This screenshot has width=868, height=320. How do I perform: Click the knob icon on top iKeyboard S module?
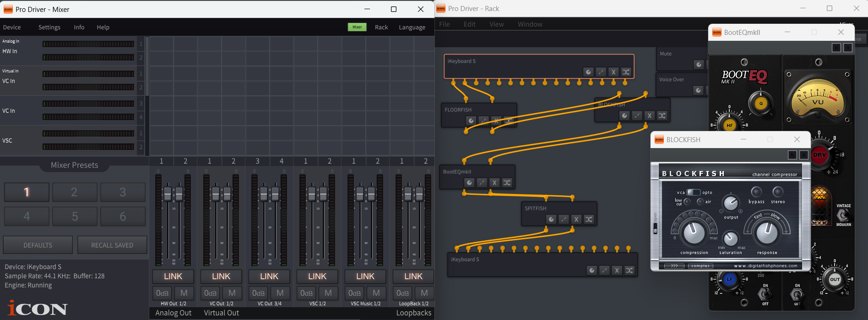tap(588, 72)
